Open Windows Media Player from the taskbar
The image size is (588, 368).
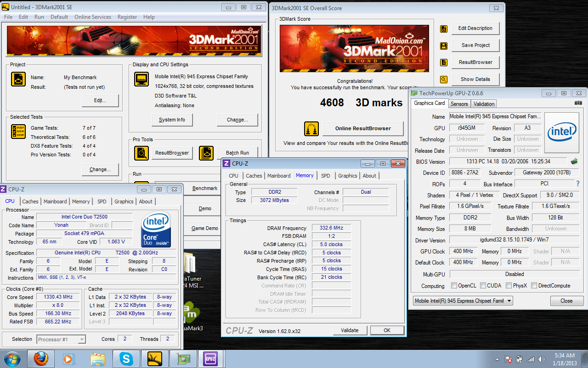coord(68,359)
